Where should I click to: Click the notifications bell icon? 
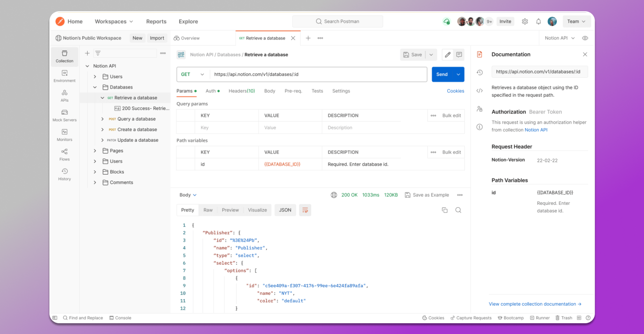click(x=538, y=22)
